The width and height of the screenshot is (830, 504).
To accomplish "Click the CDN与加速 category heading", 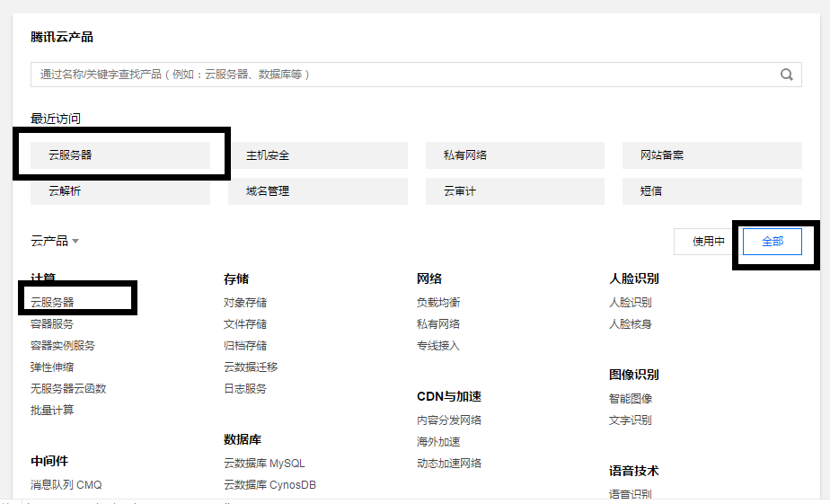I will [449, 396].
